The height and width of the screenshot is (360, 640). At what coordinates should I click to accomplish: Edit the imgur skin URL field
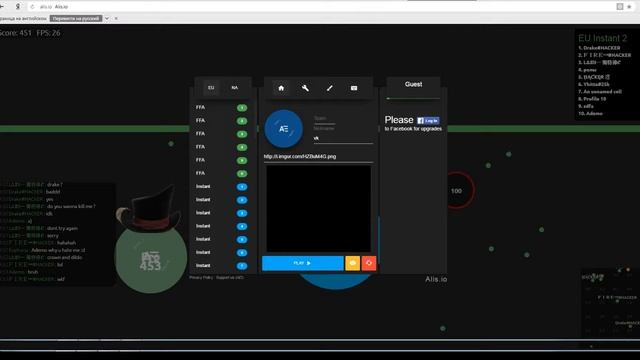pos(318,157)
